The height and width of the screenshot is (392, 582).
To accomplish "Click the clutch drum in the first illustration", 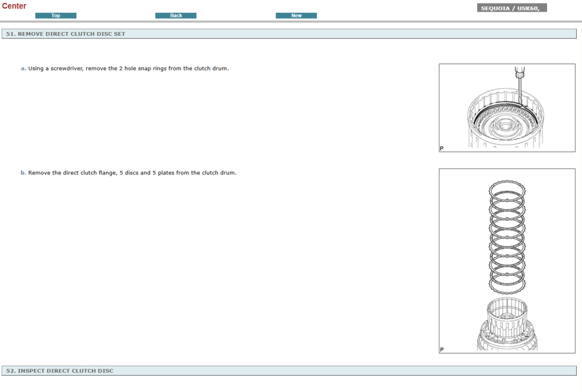I will click(506, 122).
